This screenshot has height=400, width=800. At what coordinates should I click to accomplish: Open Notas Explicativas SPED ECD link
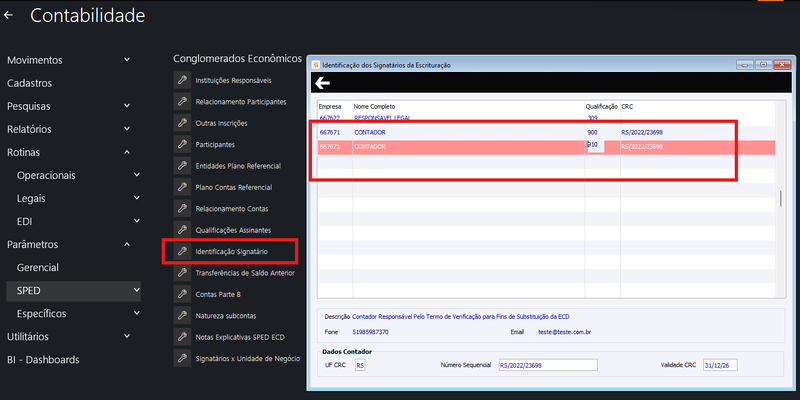tap(240, 338)
